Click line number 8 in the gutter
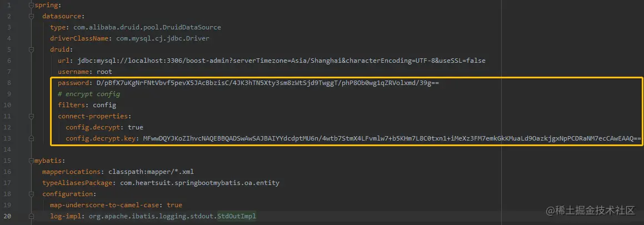 point(9,83)
